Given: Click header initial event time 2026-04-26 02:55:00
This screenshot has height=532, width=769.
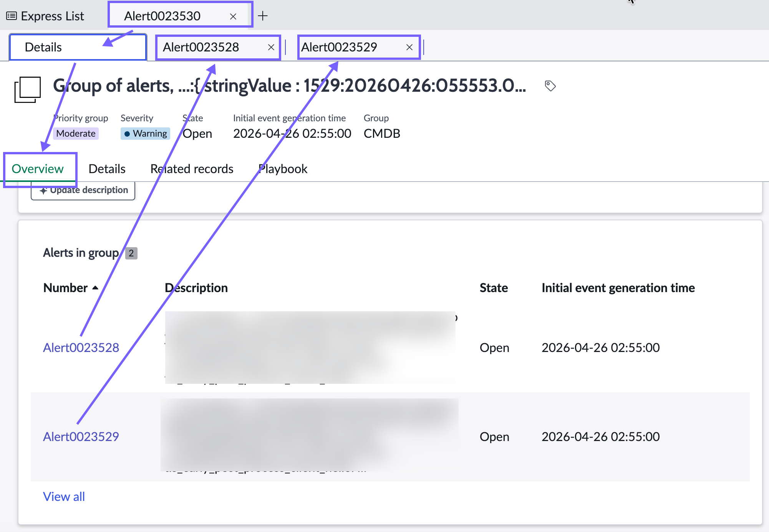Looking at the screenshot, I should pos(292,134).
